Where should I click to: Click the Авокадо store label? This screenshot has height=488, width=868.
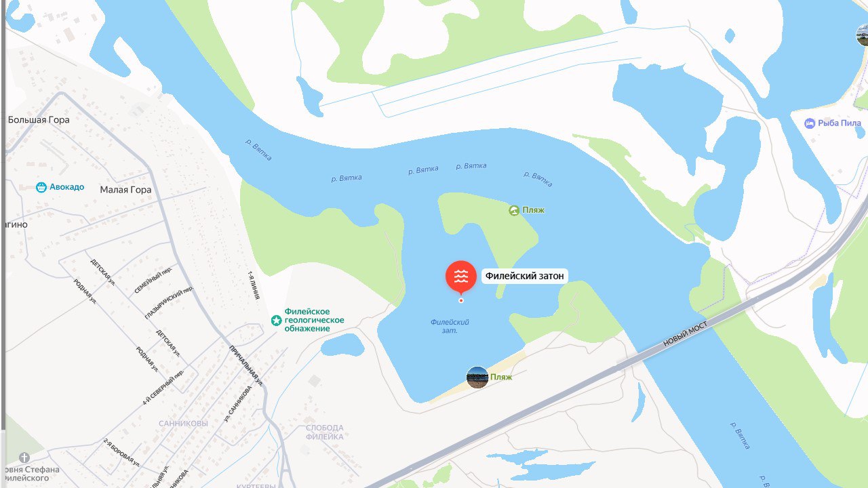(x=66, y=187)
